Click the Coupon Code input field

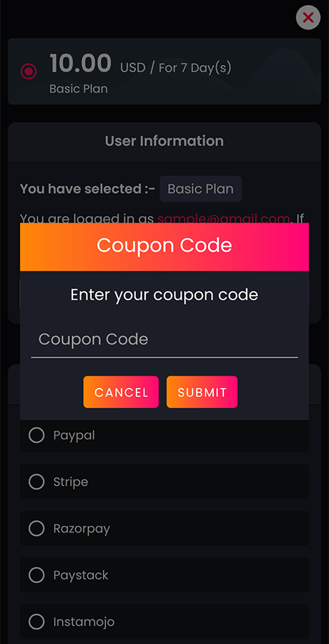[164, 340]
